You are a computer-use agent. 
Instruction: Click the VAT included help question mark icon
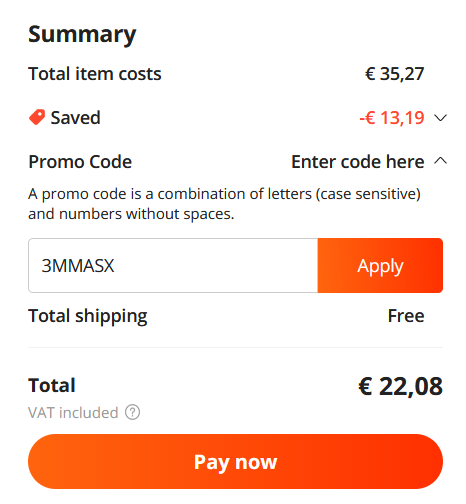click(132, 412)
